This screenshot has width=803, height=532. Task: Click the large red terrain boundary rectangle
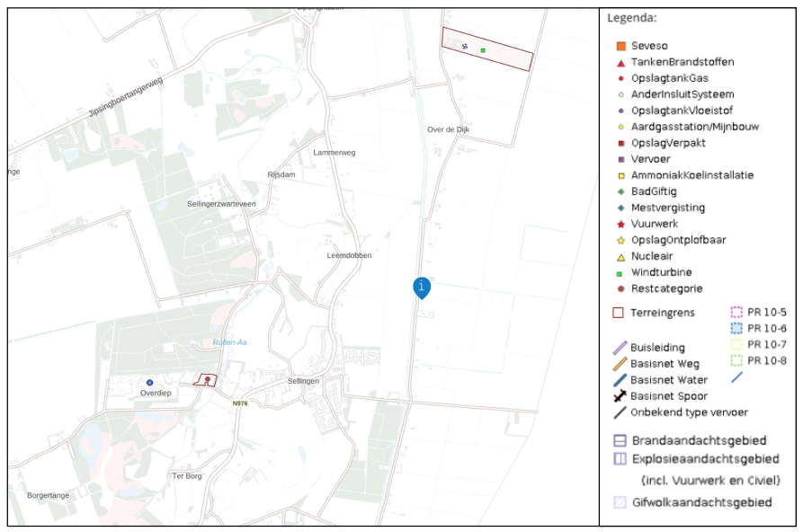(x=487, y=49)
